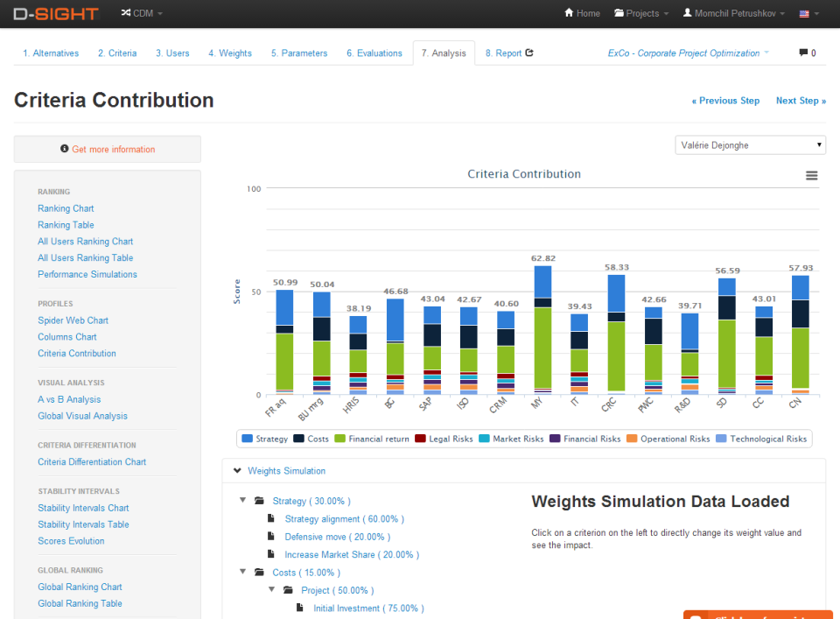Open the comments bubble showing 0

pyautogui.click(x=806, y=53)
